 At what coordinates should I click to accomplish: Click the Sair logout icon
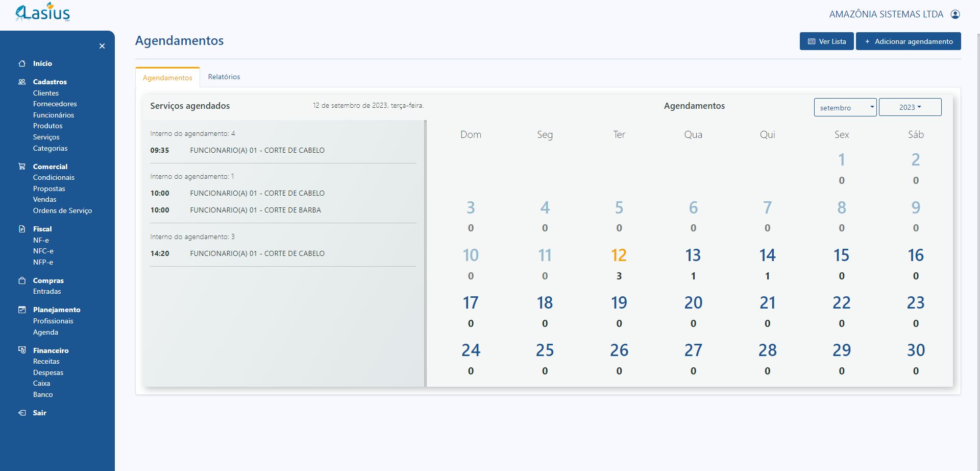[22, 413]
